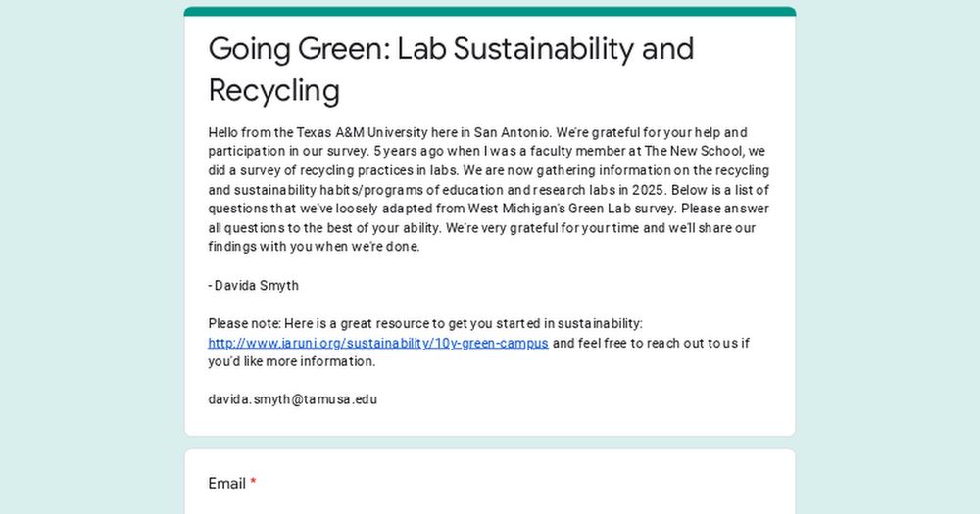The width and height of the screenshot is (980, 514).
Task: Click the '- Davida Smyth' signature line
Action: pos(254,286)
